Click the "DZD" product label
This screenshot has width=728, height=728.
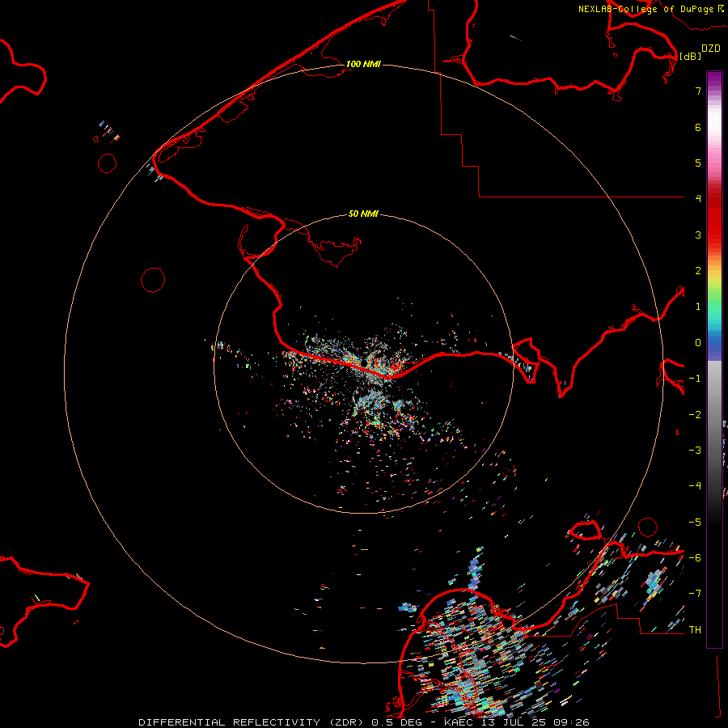[711, 49]
